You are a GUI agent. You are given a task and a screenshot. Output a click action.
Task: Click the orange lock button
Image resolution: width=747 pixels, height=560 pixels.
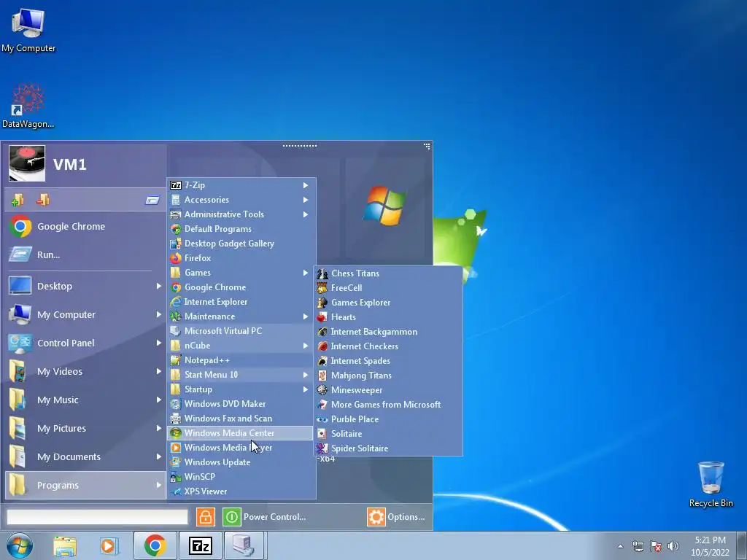205,517
